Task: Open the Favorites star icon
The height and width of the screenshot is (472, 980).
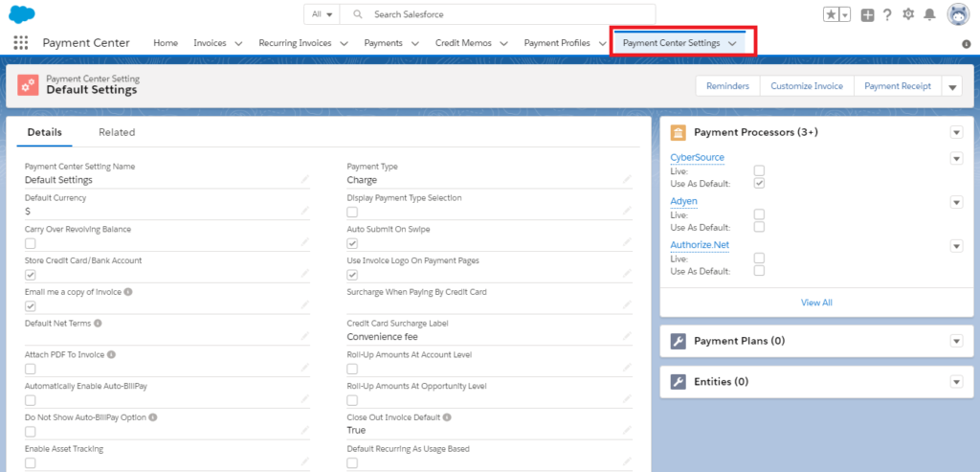Action: click(831, 14)
